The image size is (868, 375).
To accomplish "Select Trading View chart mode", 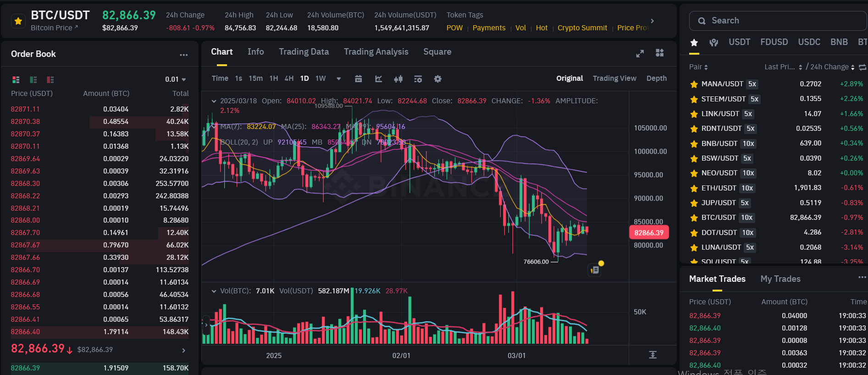I will coord(614,78).
